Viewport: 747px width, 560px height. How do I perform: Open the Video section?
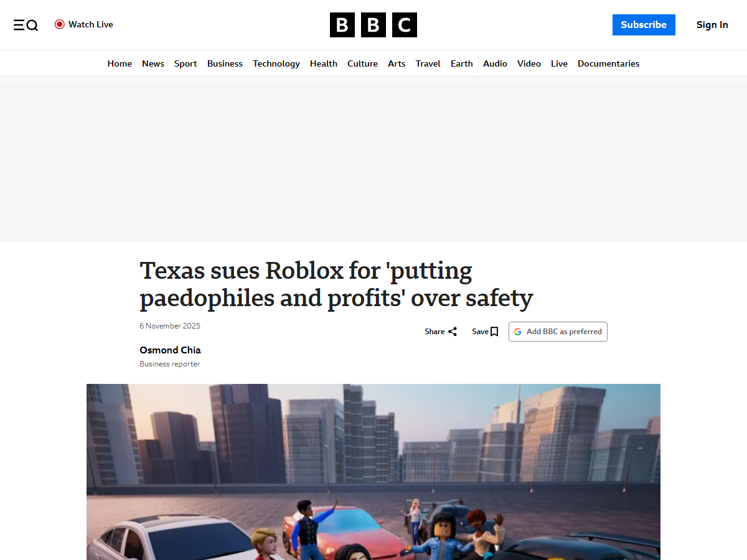(x=529, y=63)
